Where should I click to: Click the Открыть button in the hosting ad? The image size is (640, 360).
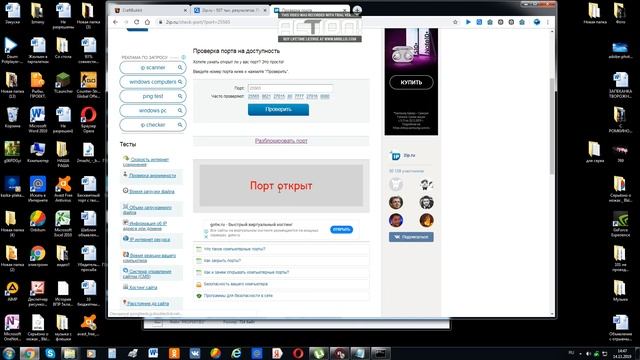pyautogui.click(x=341, y=229)
